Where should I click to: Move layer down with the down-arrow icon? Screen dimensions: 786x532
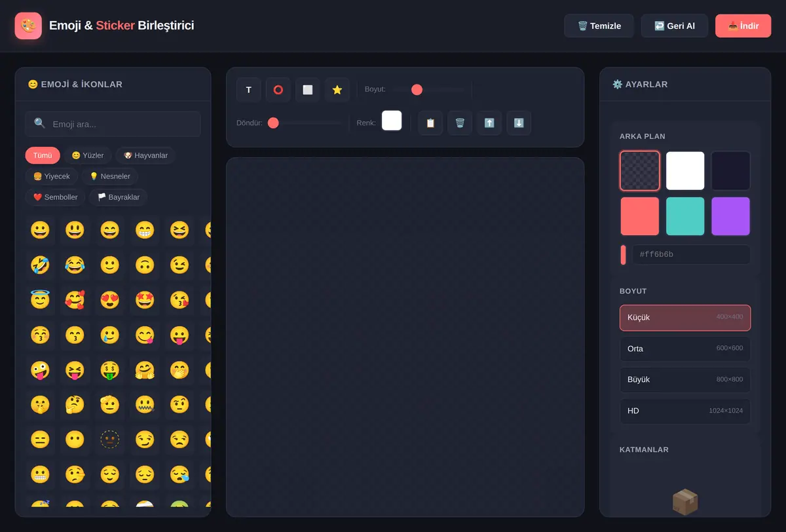point(519,123)
